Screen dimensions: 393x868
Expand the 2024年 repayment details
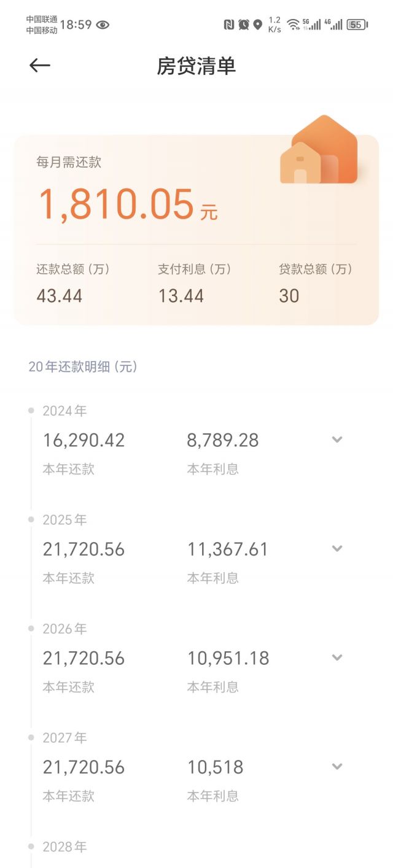(337, 440)
